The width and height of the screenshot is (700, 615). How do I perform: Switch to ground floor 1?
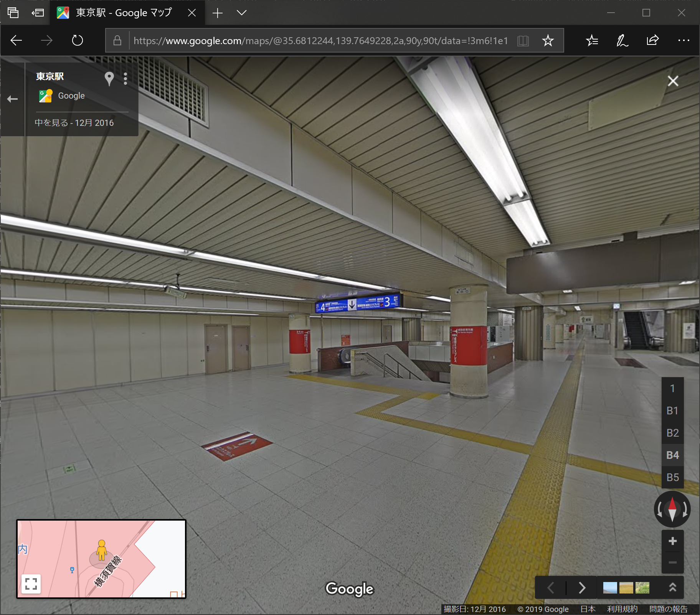tap(672, 388)
